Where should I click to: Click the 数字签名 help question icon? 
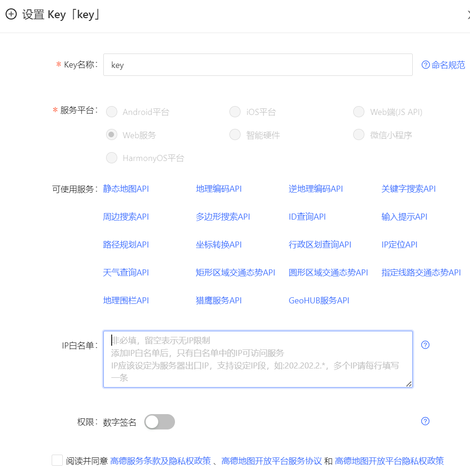425,421
